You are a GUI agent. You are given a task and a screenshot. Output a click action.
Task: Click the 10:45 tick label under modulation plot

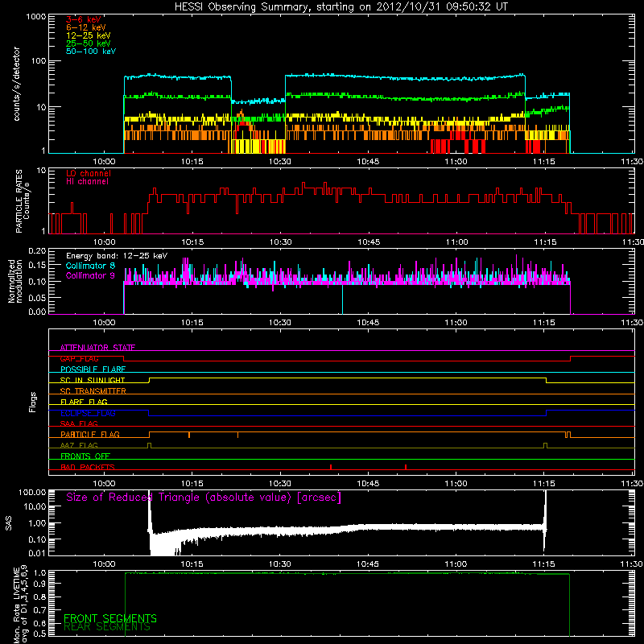click(x=368, y=323)
